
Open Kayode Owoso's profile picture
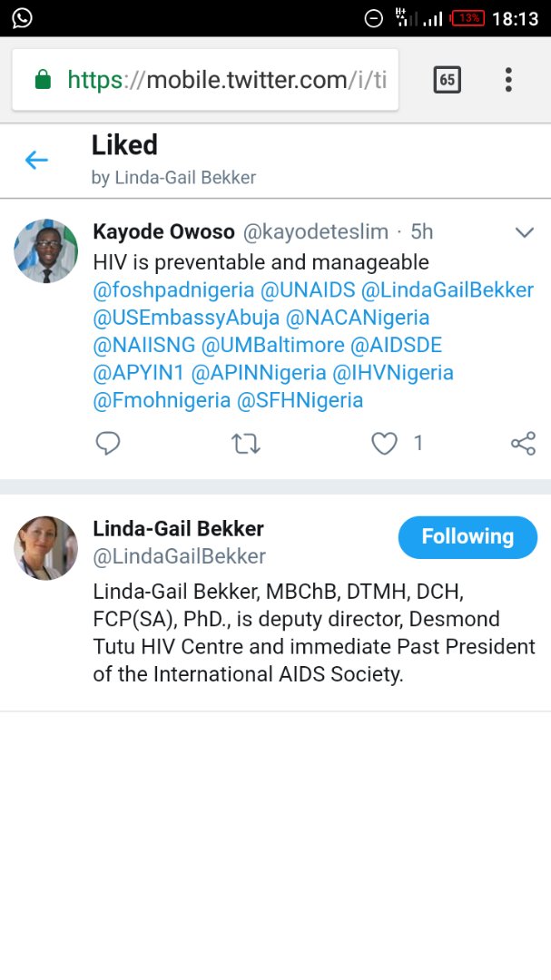pyautogui.click(x=46, y=251)
